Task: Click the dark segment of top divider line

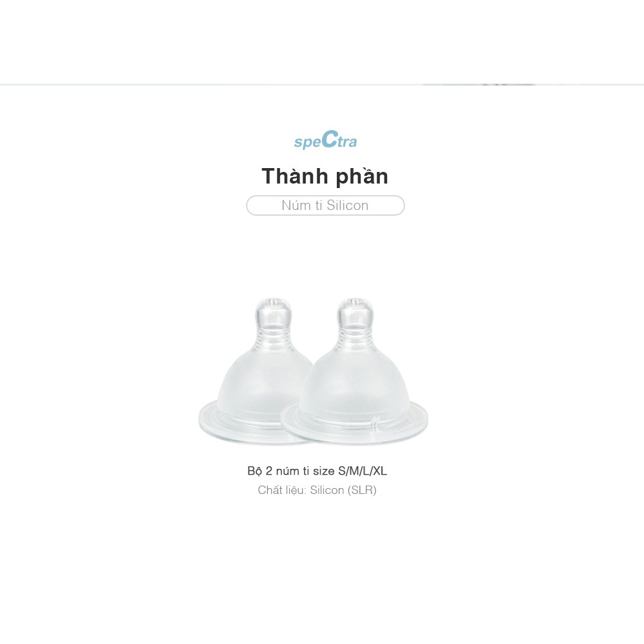Action: (478, 84)
